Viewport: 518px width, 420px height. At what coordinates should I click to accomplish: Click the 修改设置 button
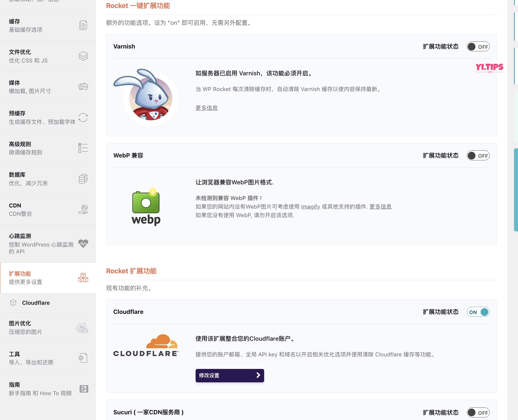(230, 375)
